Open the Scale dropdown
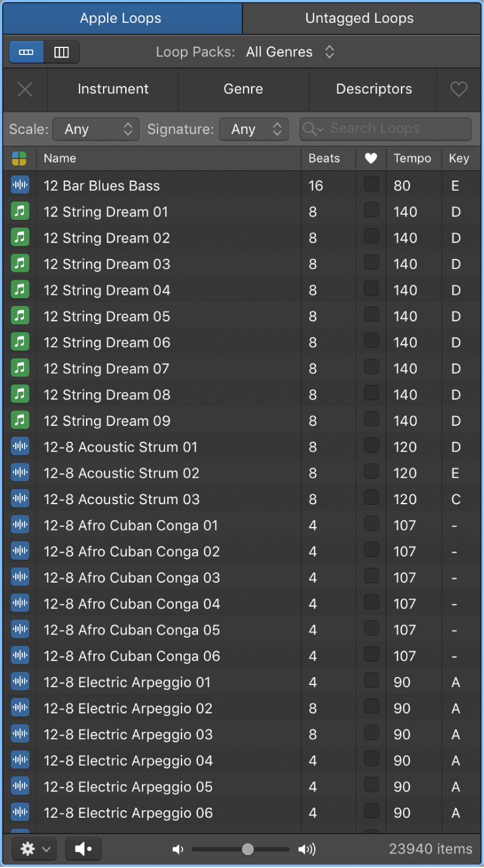The height and width of the screenshot is (868, 484). 96,129
